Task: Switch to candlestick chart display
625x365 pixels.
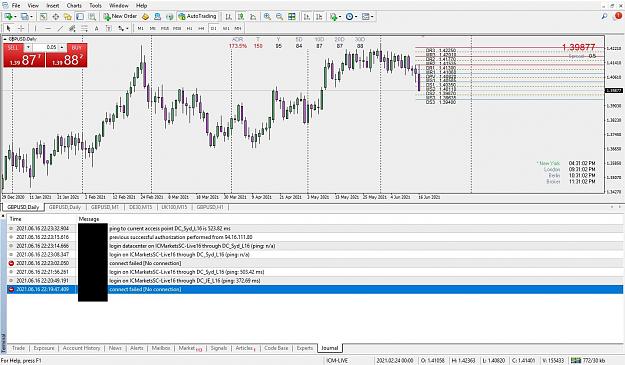Action: pyautogui.click(x=241, y=17)
